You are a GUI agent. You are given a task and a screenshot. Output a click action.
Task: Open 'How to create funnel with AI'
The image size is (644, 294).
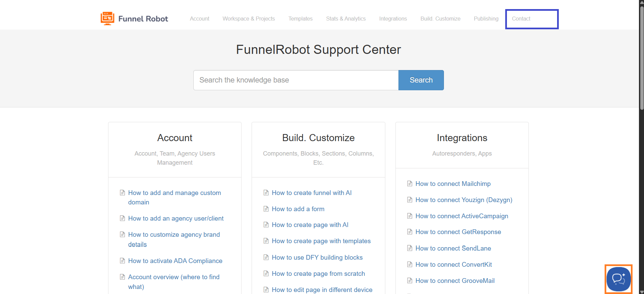click(x=312, y=193)
